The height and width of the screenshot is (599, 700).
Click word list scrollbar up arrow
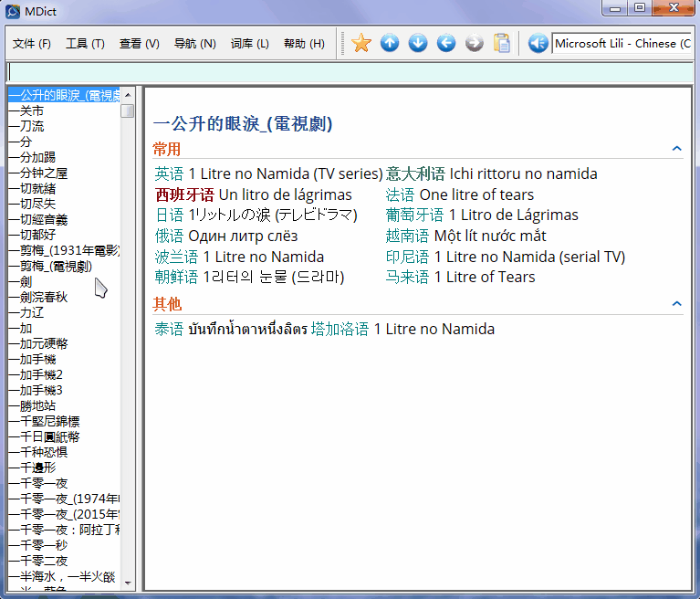(x=128, y=95)
